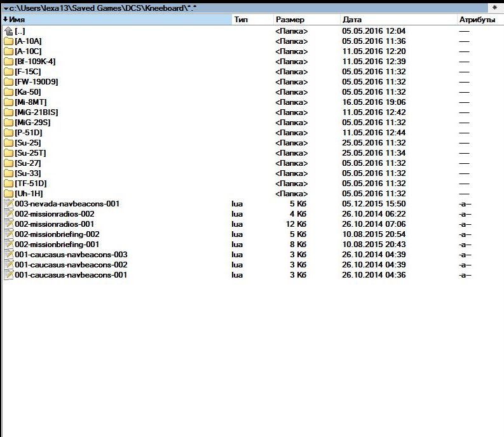The width and height of the screenshot is (504, 437).
Task: Click the 002-missionradios-001 file icon
Action: [9, 224]
